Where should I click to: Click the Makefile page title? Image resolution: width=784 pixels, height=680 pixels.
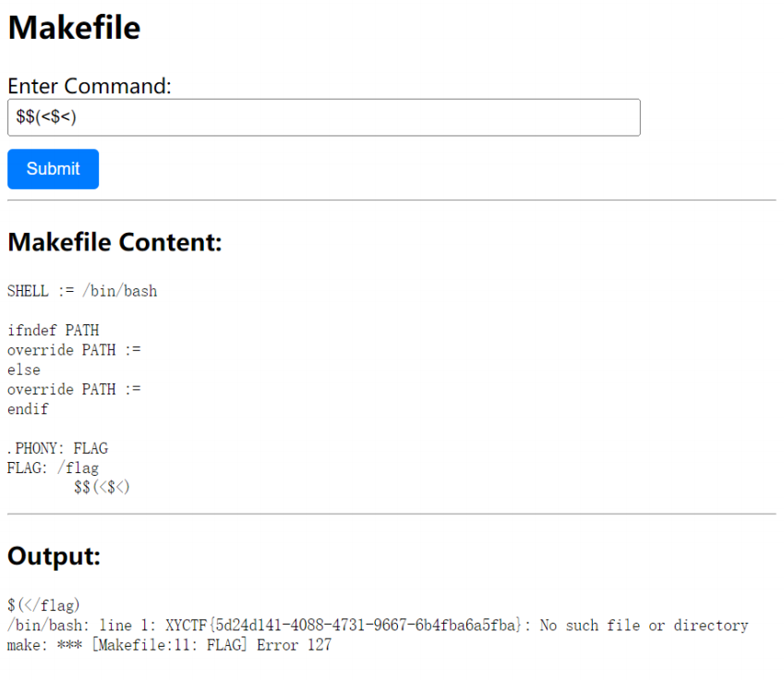(74, 28)
